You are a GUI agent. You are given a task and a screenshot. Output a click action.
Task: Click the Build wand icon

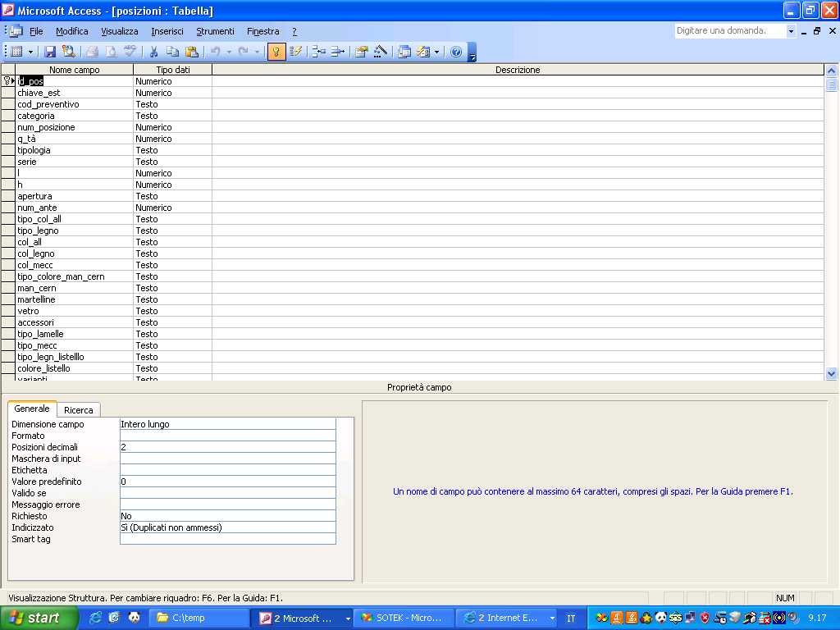point(381,52)
